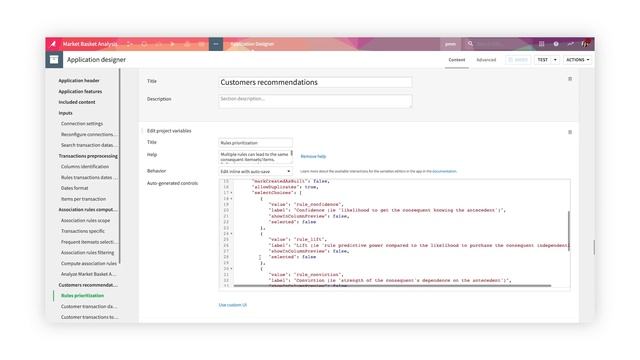This screenshot has height=360, width=640.
Task: Collapse code fold at line 30
Action: click(231, 269)
